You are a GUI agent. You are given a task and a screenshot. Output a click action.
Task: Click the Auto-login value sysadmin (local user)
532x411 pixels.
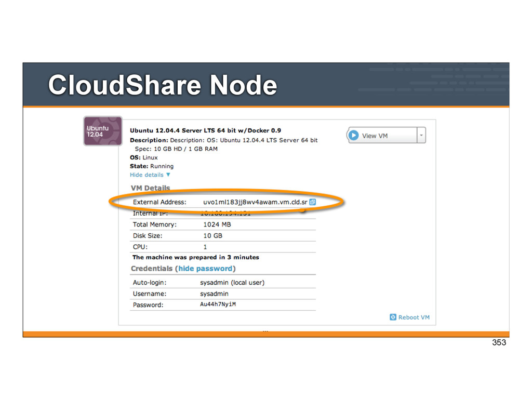pos(232,282)
